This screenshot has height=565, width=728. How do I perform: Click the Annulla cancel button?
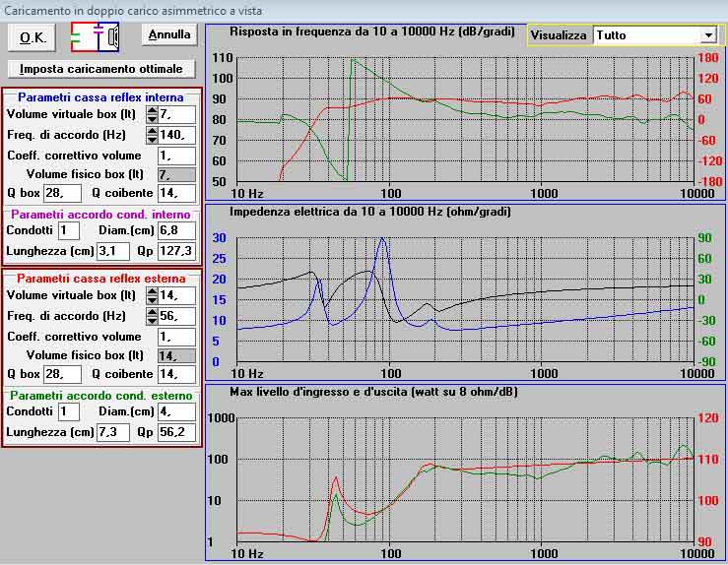(x=169, y=34)
